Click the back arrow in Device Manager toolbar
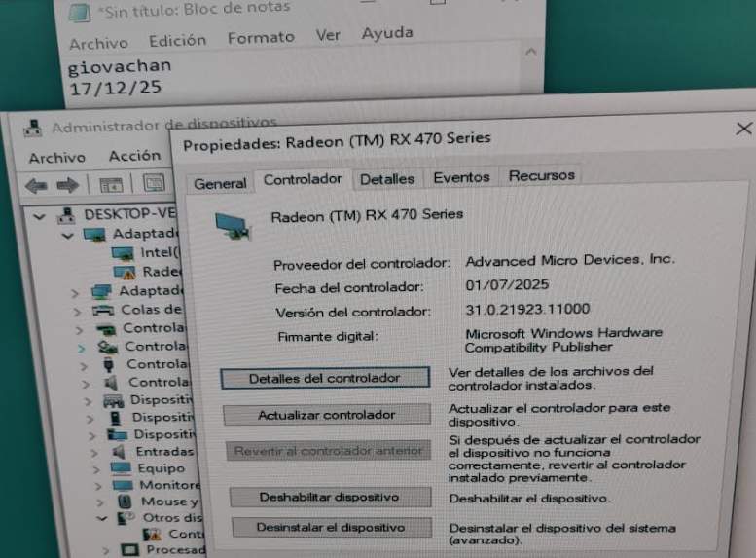This screenshot has height=558, width=756. pyautogui.click(x=36, y=185)
